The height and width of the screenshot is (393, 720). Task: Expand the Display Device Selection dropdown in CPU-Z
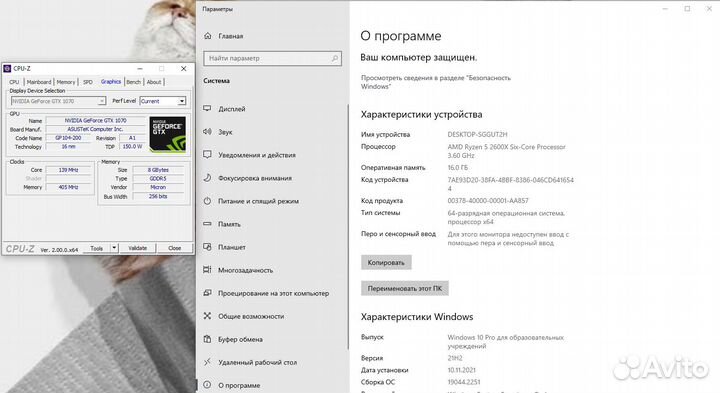click(x=102, y=101)
